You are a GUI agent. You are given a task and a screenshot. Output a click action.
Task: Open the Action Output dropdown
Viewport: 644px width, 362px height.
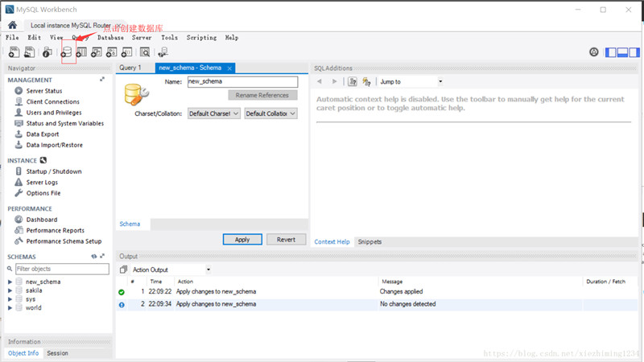pos(208,269)
